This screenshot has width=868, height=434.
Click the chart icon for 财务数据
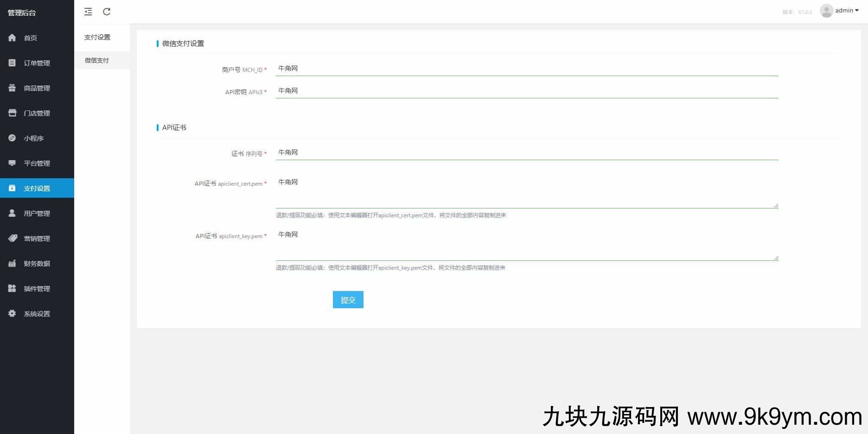pos(12,263)
